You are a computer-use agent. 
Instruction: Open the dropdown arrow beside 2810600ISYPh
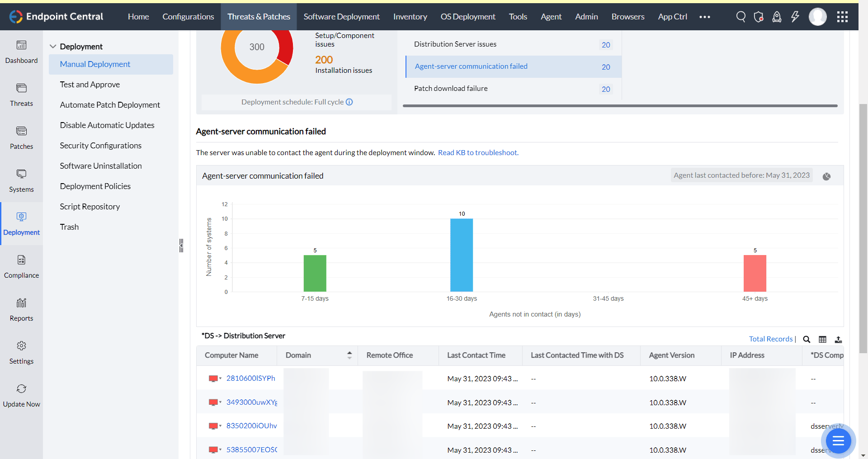coord(220,378)
